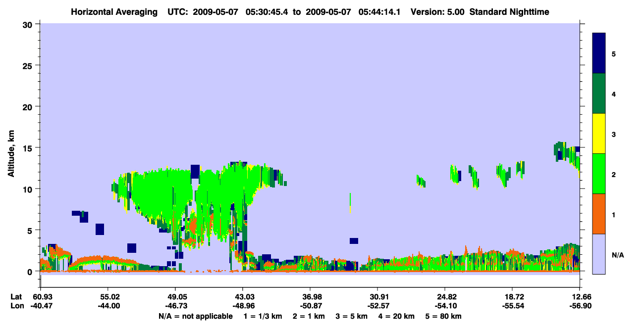Image resolution: width=644 pixels, height=330 pixels.
Task: Click "N/A = not applicable" in the key
Action: 195,316
